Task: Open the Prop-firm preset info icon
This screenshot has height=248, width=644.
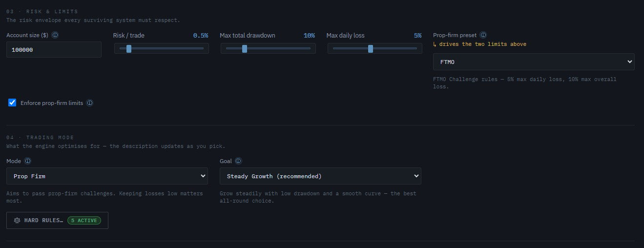Action: click(483, 36)
